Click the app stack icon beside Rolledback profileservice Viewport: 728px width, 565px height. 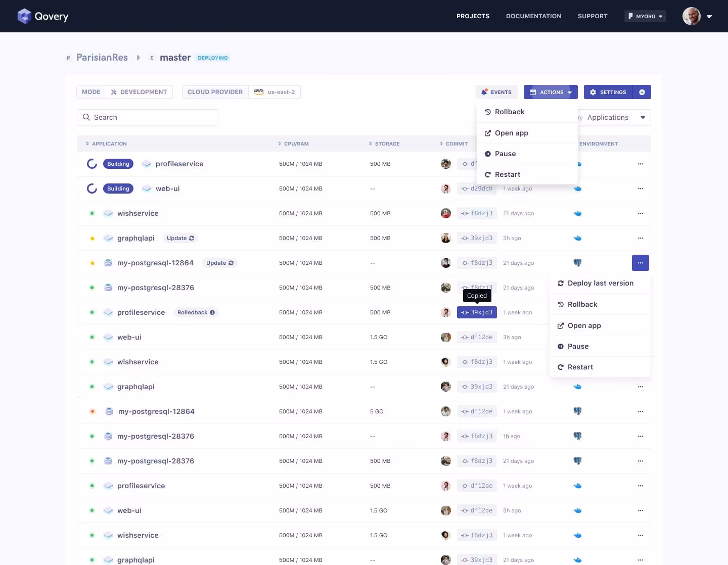pyautogui.click(x=108, y=312)
